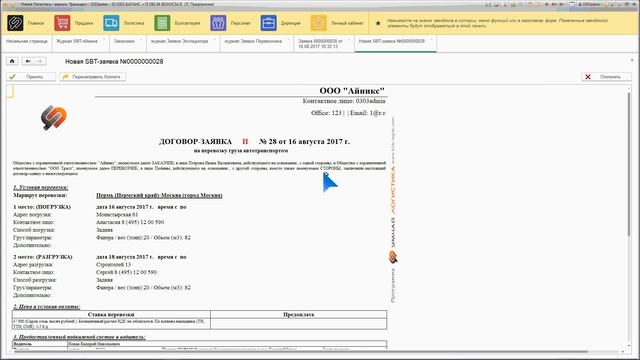
Task: Close the Новая SBT-заявка №0000000028 tab
Action: 432,40
